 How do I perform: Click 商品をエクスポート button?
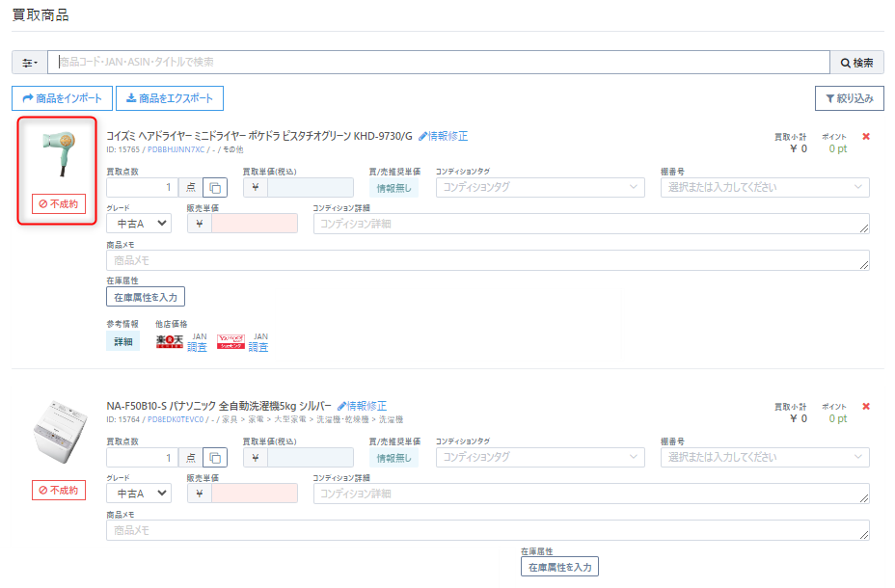(x=170, y=98)
